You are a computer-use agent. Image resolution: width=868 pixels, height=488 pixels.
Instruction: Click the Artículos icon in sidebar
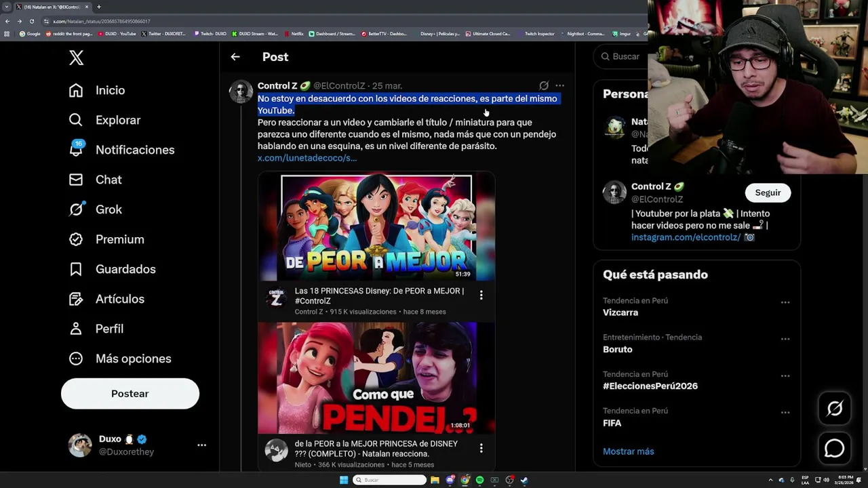(76, 299)
